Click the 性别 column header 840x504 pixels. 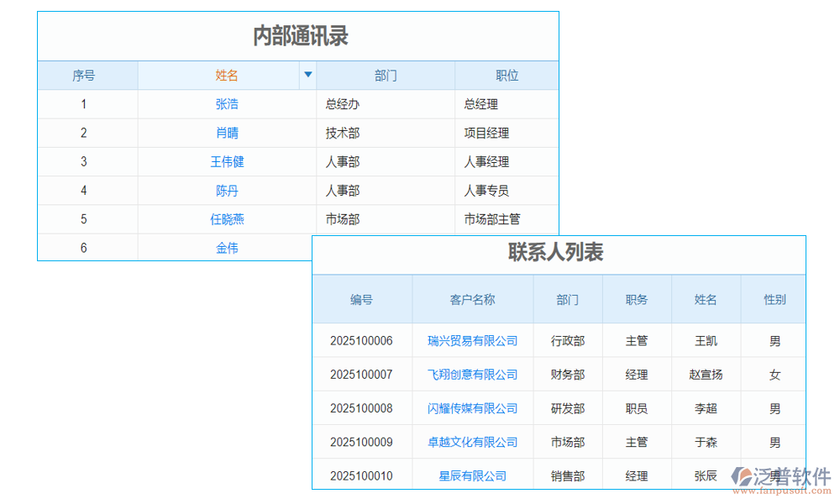[x=773, y=299]
